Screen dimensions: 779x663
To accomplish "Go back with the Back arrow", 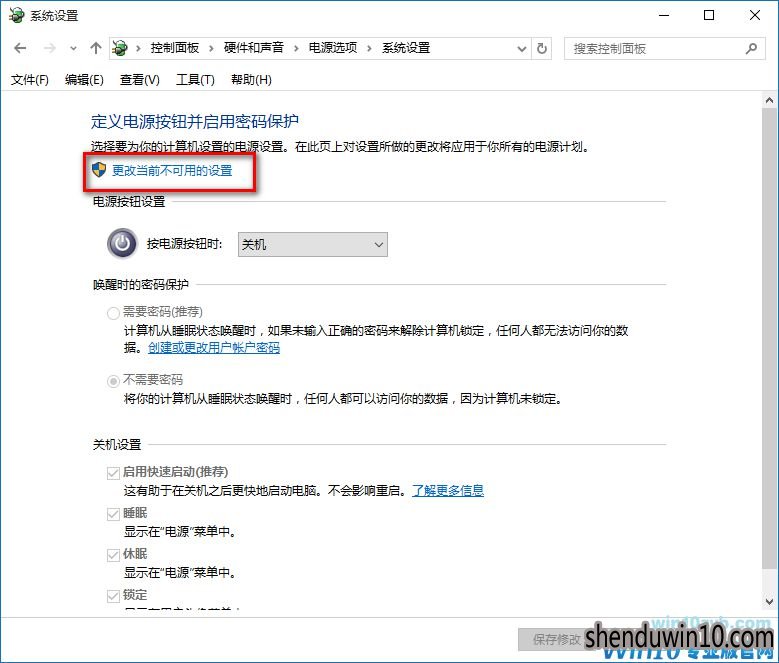I will 20,48.
